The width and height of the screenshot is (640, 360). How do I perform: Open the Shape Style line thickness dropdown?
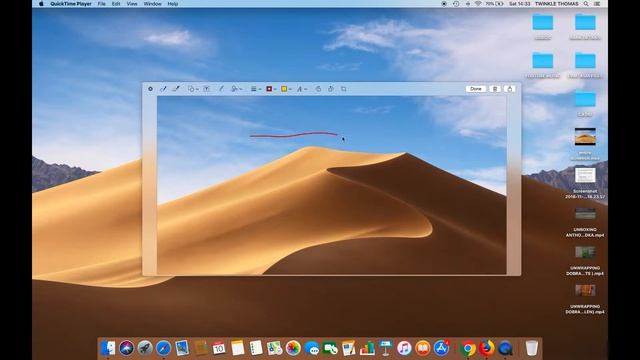(256, 89)
